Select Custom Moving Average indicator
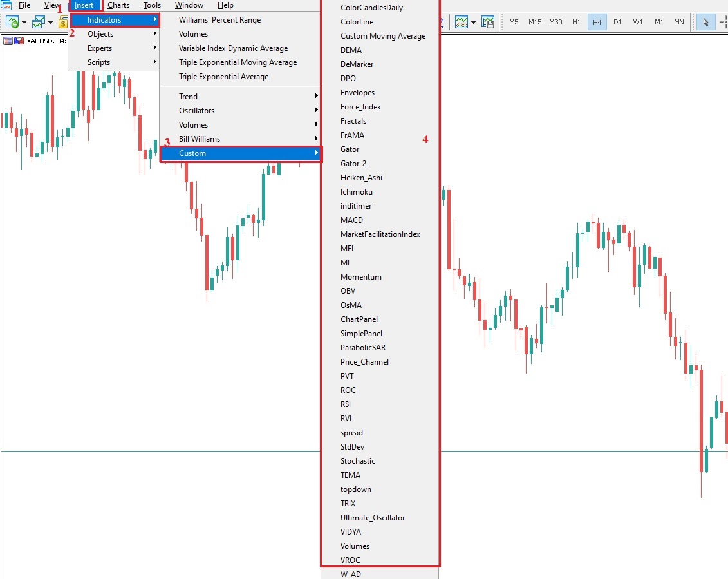728x579 pixels. coord(380,36)
